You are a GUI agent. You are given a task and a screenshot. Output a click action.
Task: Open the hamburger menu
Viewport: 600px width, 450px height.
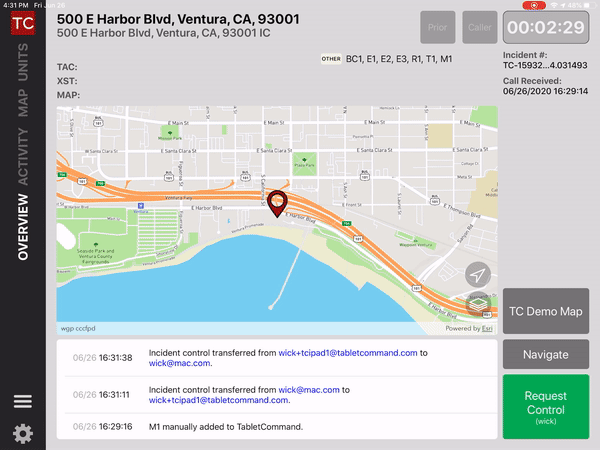tap(22, 402)
